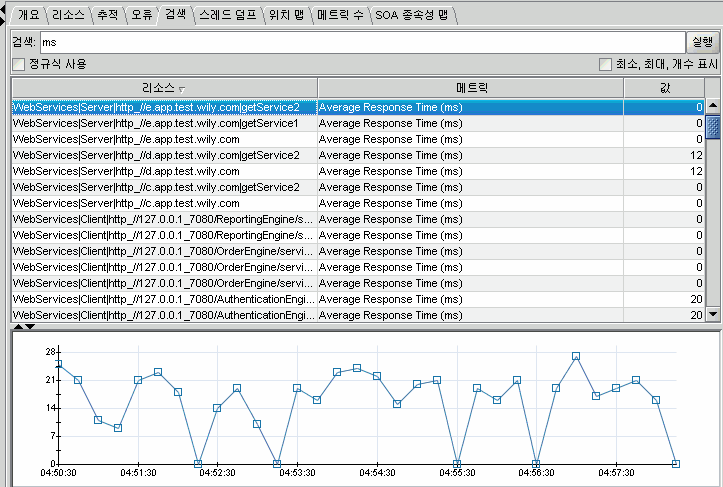Open the SOA 종속성 맵 tab
Screen dimensions: 723x487
click(412, 15)
